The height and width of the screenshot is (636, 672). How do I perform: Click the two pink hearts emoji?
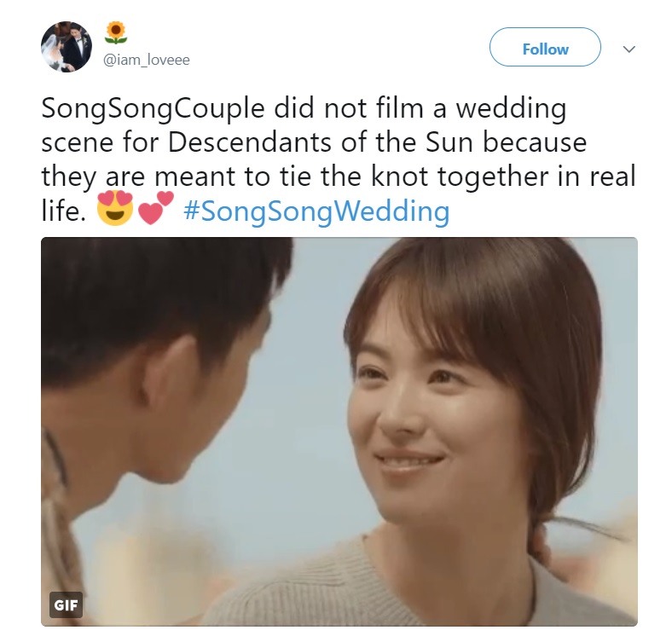156,207
